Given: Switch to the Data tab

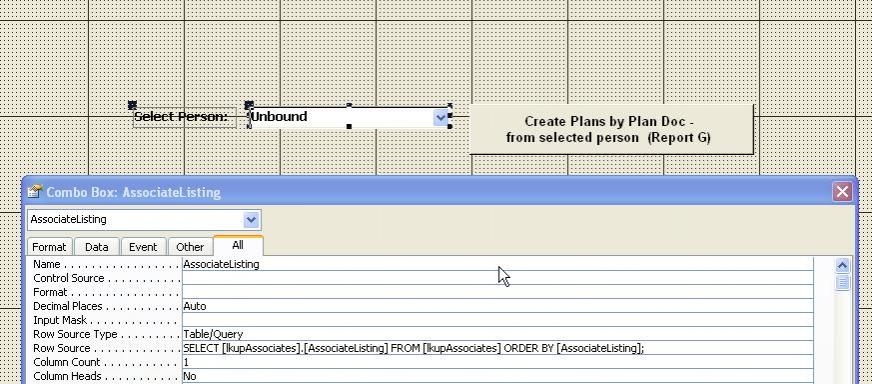Looking at the screenshot, I should 97,247.
